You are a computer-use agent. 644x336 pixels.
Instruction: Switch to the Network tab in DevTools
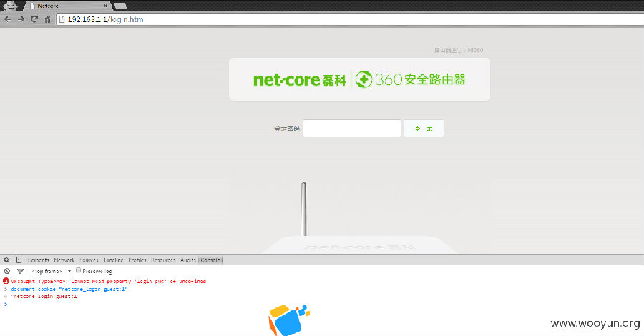tap(64, 260)
